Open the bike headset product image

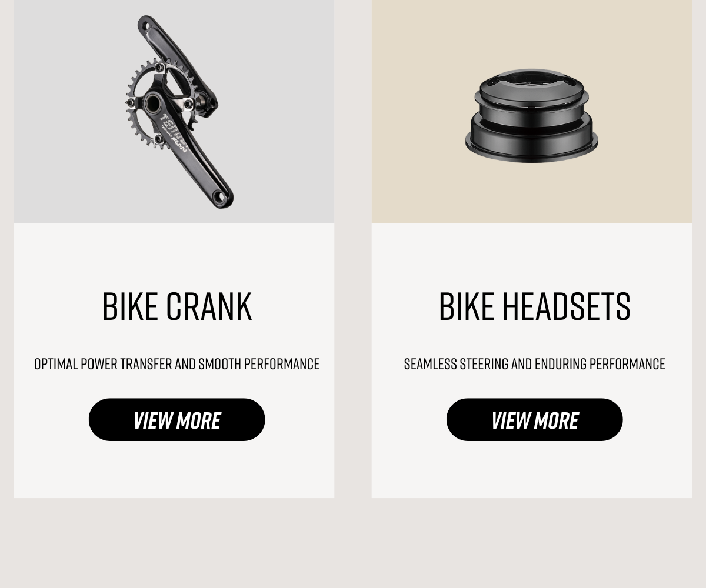532,112
